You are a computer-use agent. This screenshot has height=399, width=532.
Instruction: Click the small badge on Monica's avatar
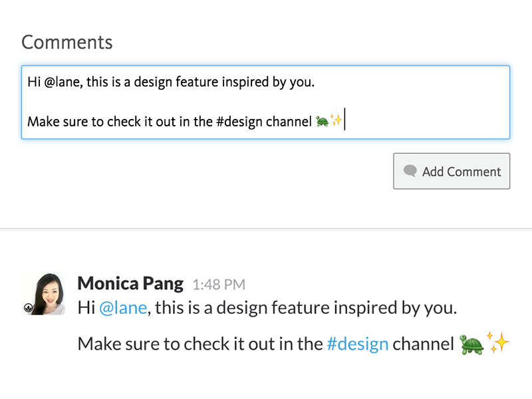28,308
